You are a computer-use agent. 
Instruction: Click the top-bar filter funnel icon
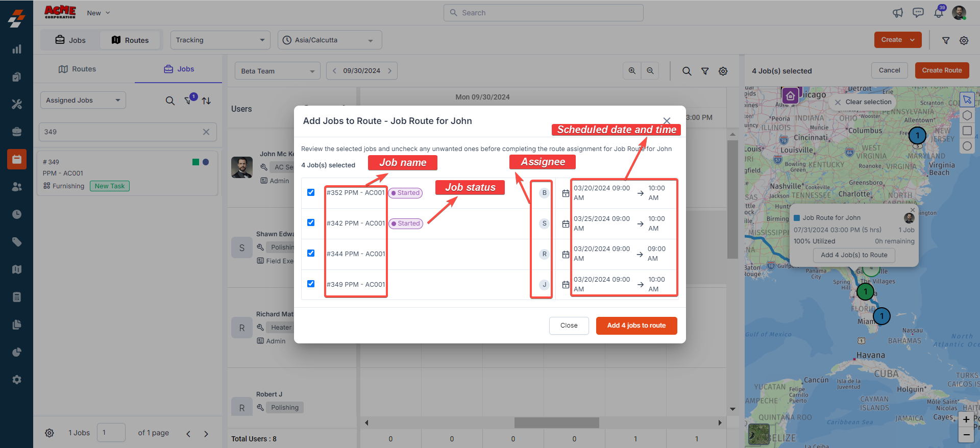pos(945,40)
